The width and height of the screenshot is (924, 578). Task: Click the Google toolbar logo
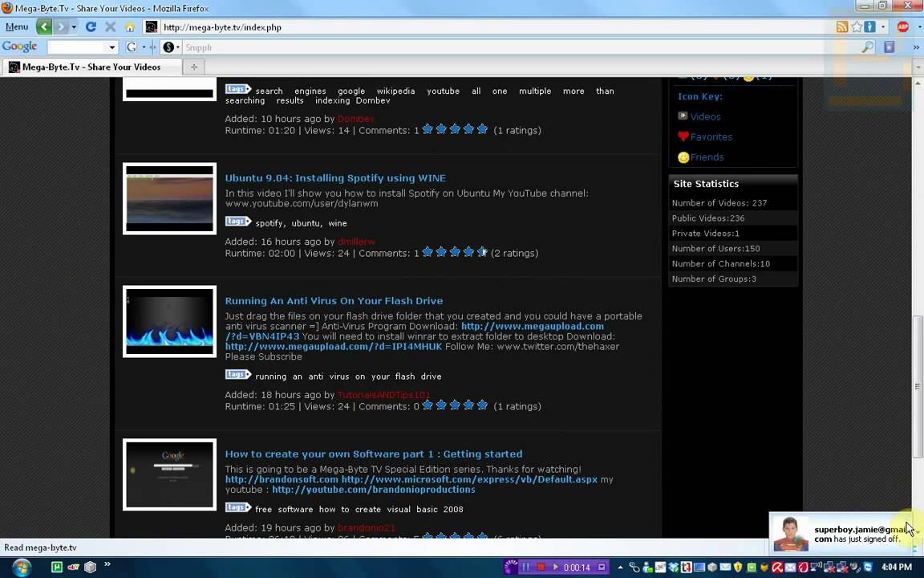click(x=19, y=46)
